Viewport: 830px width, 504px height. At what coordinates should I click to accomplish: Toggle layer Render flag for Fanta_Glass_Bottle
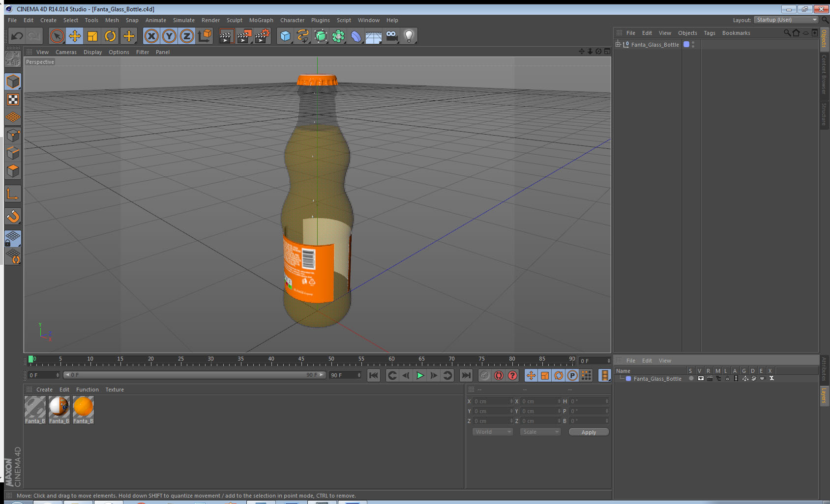[x=710, y=378]
